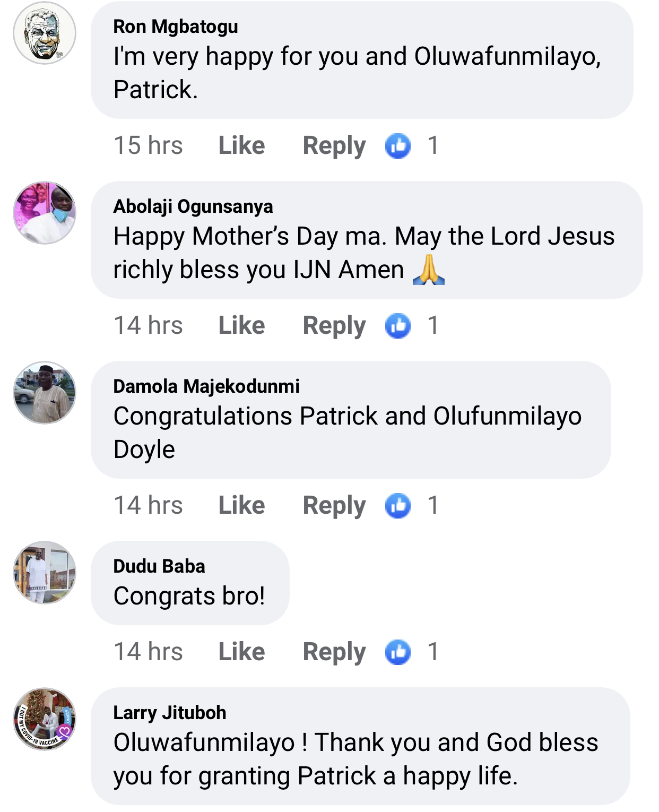Click the like reaction icon under Ron Mgbatogu's comment

pyautogui.click(x=398, y=146)
